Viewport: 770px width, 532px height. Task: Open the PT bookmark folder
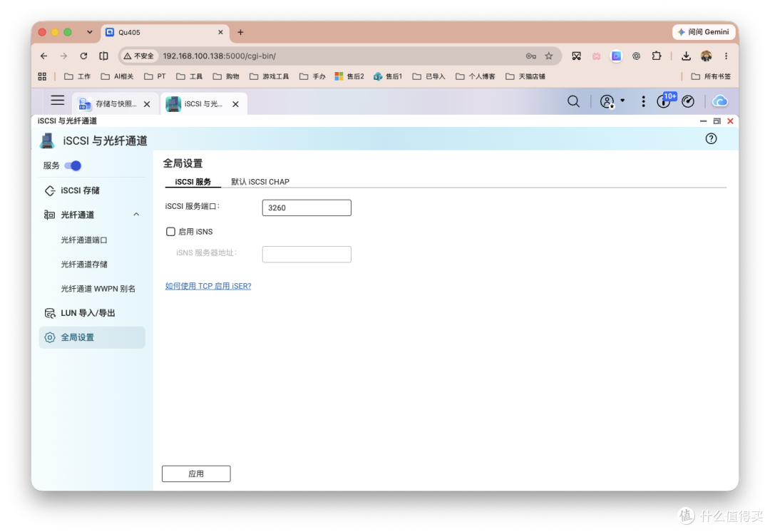click(x=155, y=76)
